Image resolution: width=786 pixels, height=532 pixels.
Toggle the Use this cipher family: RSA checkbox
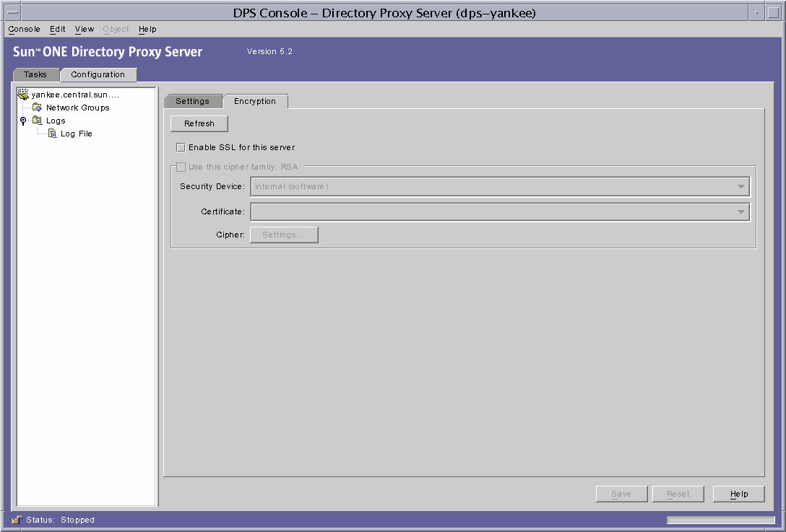(181, 167)
